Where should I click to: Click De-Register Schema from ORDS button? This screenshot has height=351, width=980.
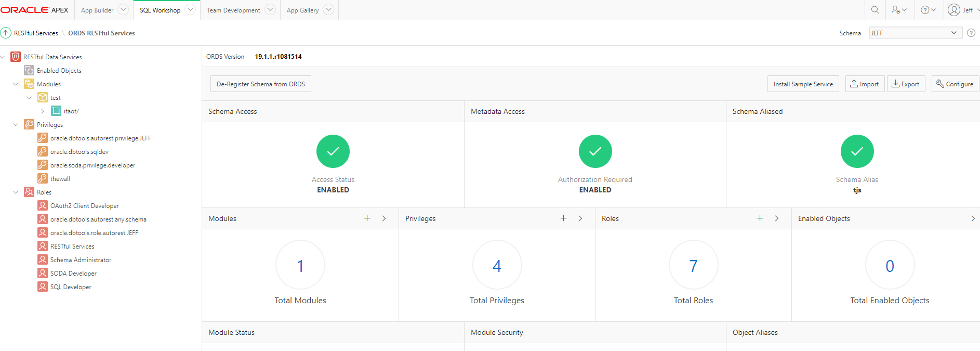tap(261, 84)
